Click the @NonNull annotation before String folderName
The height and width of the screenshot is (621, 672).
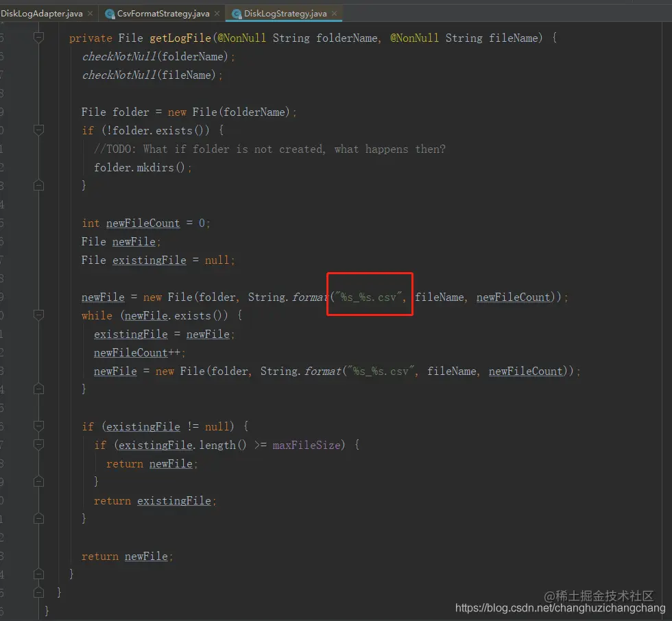coord(241,38)
